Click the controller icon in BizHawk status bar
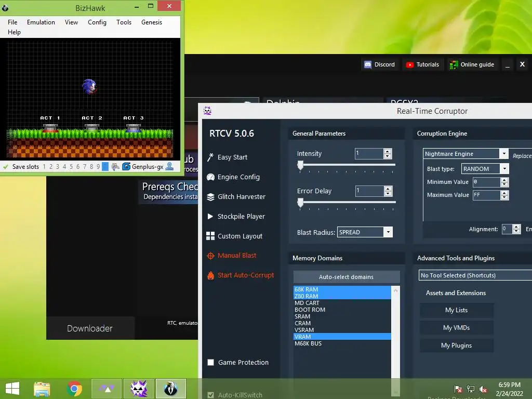The height and width of the screenshot is (399, 532). click(115, 167)
